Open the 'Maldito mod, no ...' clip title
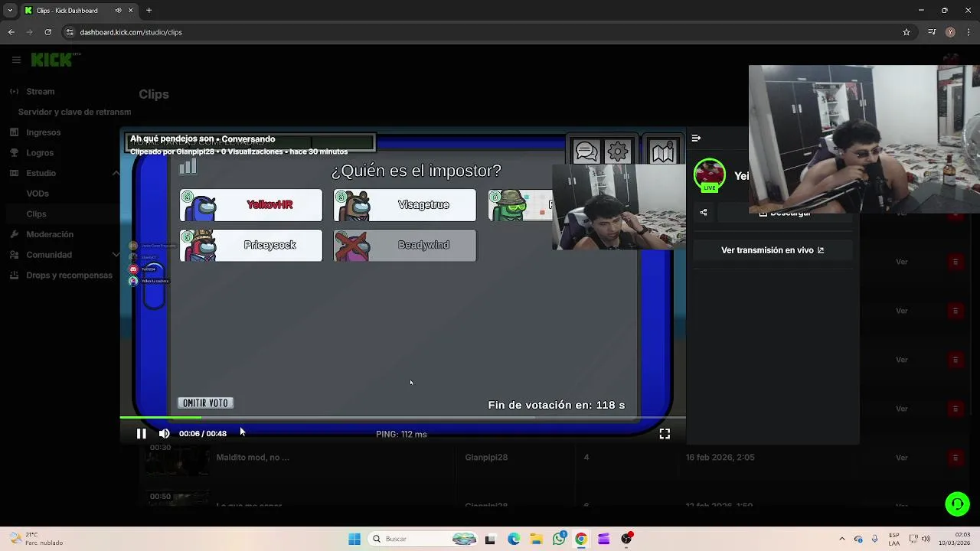The height and width of the screenshot is (551, 980). point(253,458)
